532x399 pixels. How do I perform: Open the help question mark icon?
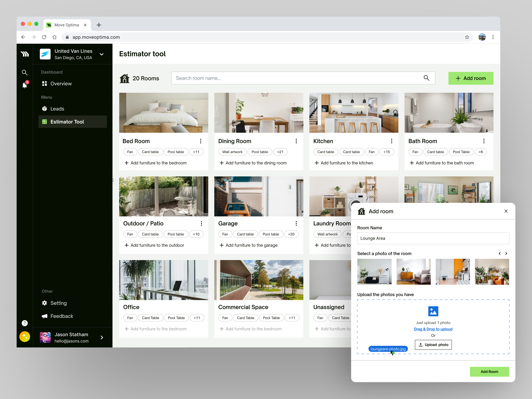[24, 323]
